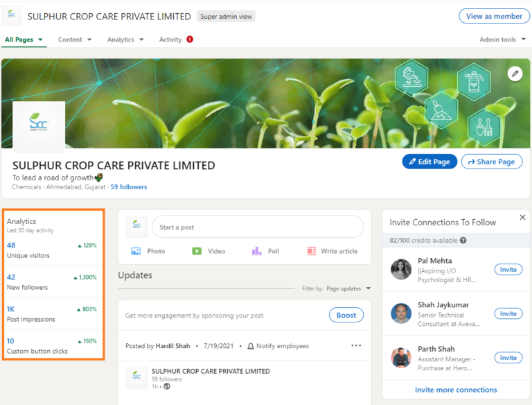Click the Edit Page button
532x405 pixels.
pyautogui.click(x=429, y=162)
